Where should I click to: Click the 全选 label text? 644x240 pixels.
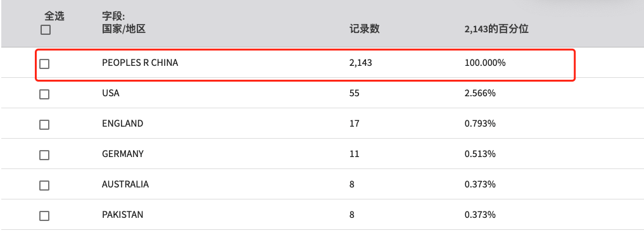click(x=54, y=16)
